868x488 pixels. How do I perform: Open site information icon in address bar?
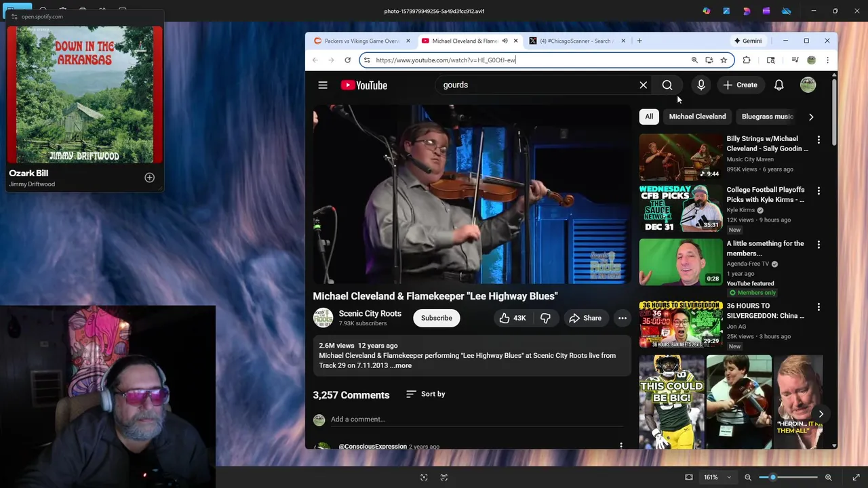[367, 60]
